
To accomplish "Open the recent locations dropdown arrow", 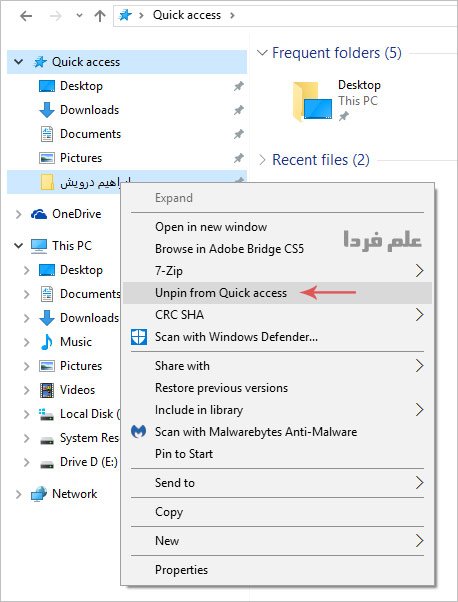I will (79, 16).
